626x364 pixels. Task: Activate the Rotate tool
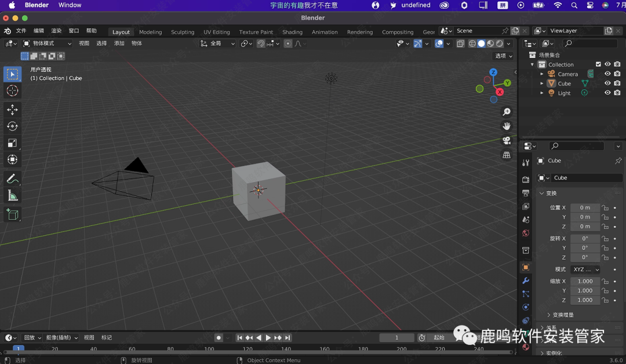(12, 126)
